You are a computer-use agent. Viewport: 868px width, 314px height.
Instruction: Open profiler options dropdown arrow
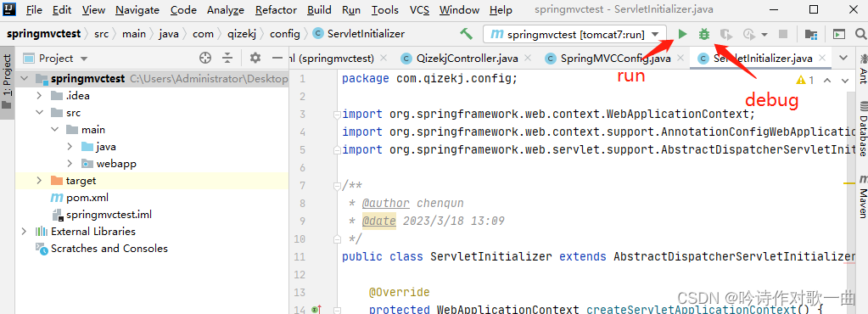coord(765,34)
